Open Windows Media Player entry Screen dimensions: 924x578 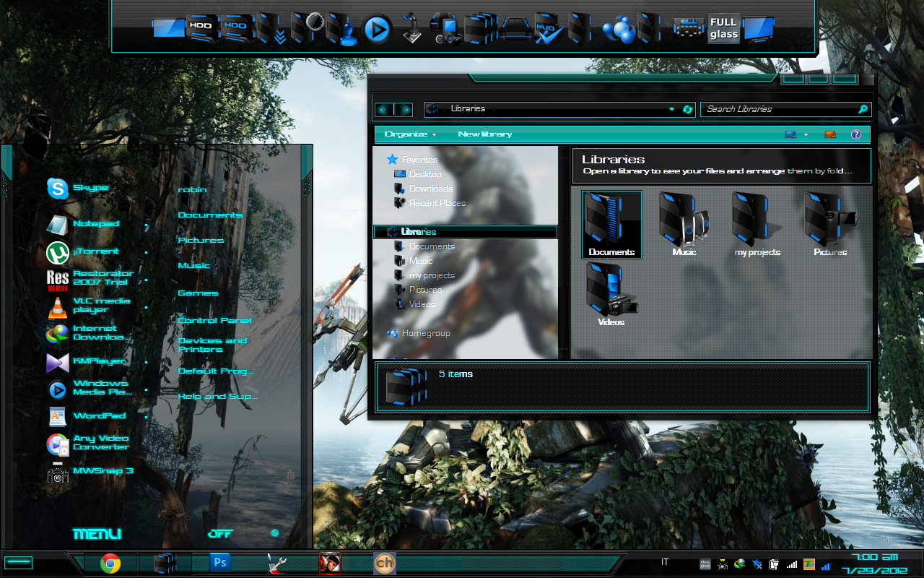89,389
